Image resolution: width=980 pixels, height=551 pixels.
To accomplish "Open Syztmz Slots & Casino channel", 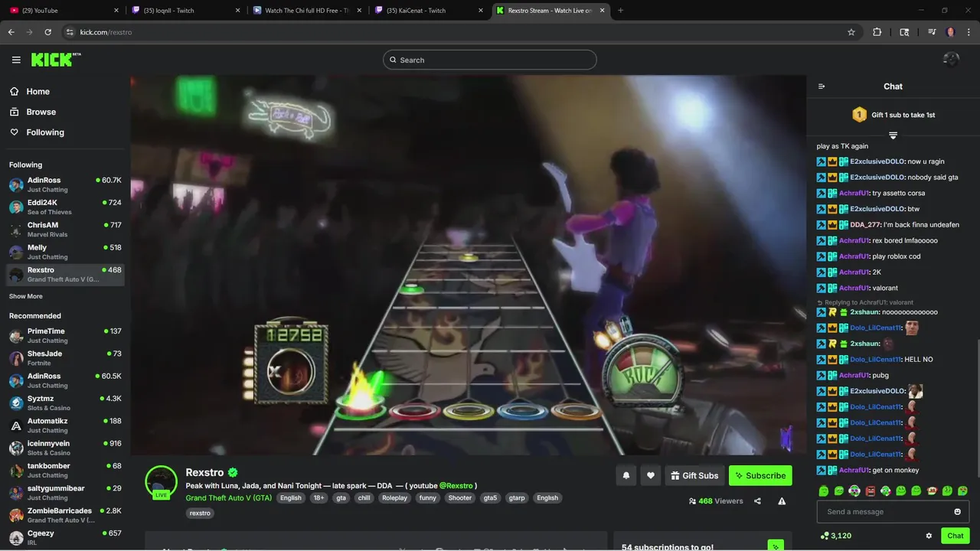I will (65, 403).
